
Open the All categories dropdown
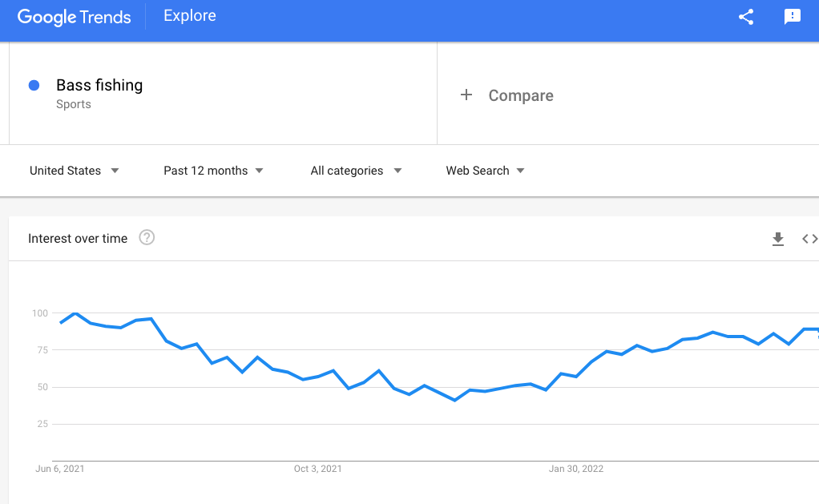[356, 171]
